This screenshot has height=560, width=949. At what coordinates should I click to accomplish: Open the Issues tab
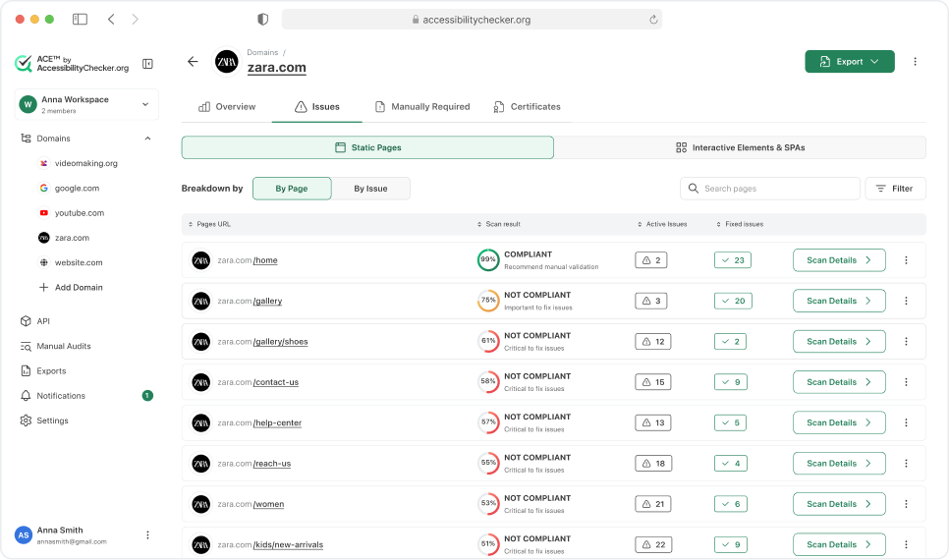[x=317, y=106]
